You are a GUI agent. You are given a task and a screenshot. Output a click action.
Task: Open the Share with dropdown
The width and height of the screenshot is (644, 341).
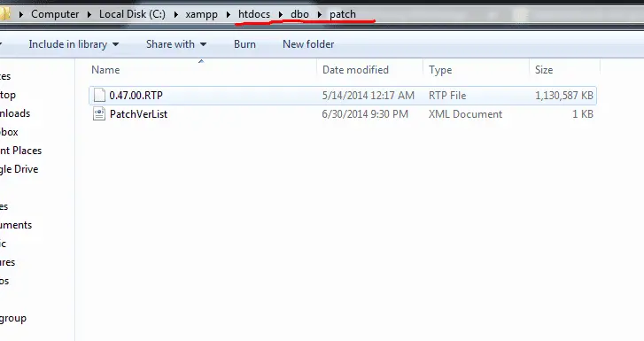(176, 44)
